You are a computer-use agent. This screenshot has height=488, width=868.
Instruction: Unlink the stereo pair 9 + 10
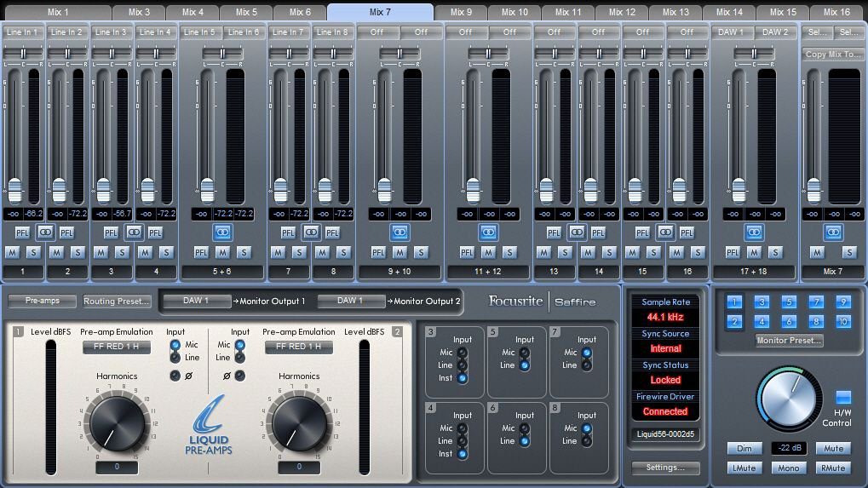click(400, 233)
